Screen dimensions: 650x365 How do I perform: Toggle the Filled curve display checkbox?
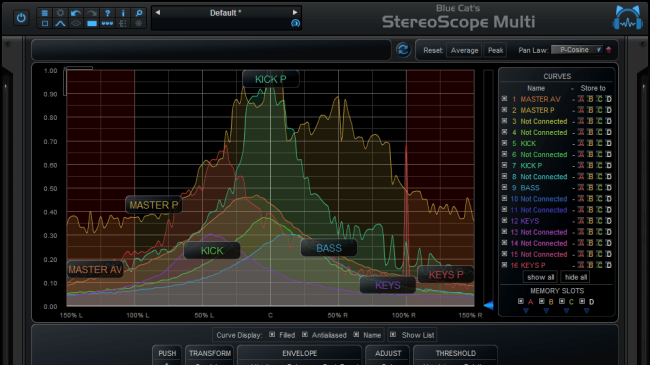(272, 334)
